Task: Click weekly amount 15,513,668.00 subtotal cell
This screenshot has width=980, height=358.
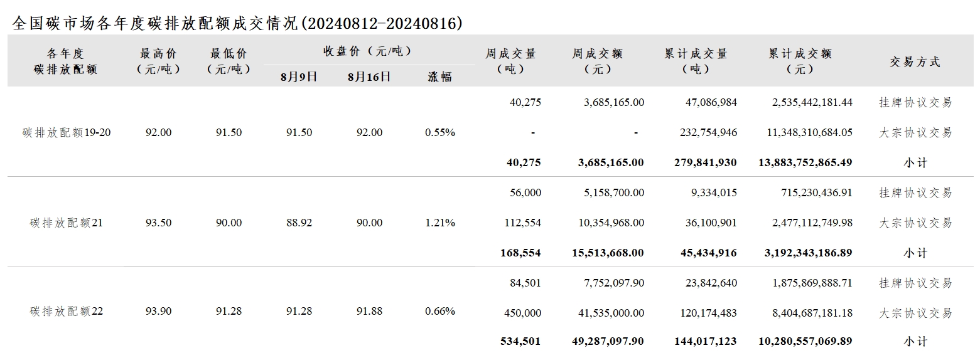Action: 608,253
